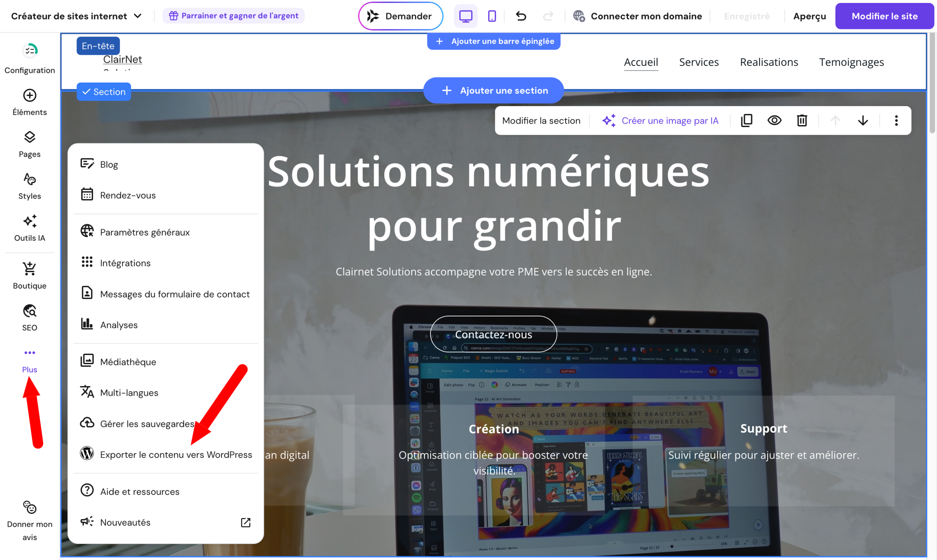The image size is (937, 560).
Task: Delete the section with trash icon
Action: [802, 120]
